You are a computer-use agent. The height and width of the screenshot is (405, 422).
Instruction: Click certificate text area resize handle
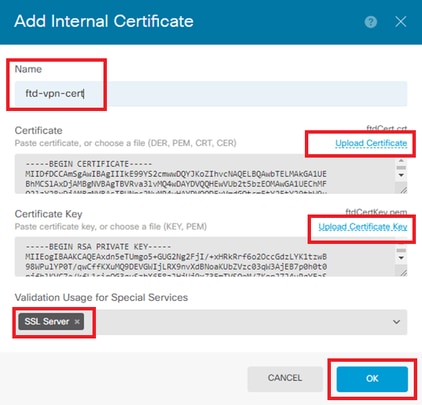click(x=403, y=190)
